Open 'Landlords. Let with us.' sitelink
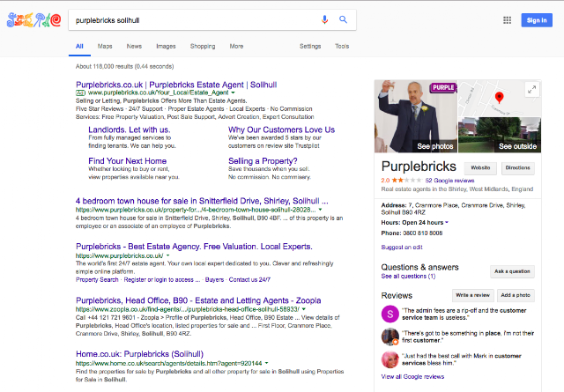564x392 pixels. (x=130, y=129)
